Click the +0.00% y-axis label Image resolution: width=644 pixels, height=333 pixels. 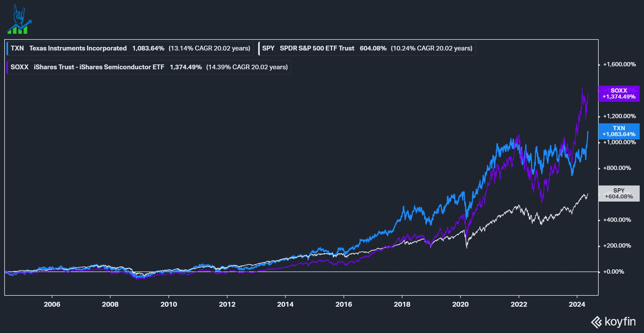[613, 272]
